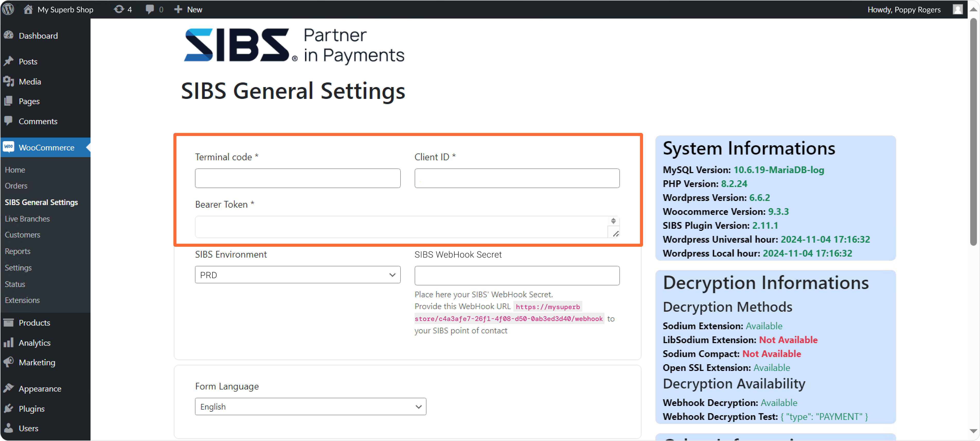
Task: Click the comments bubble icon in admin bar
Action: pyautogui.click(x=149, y=9)
